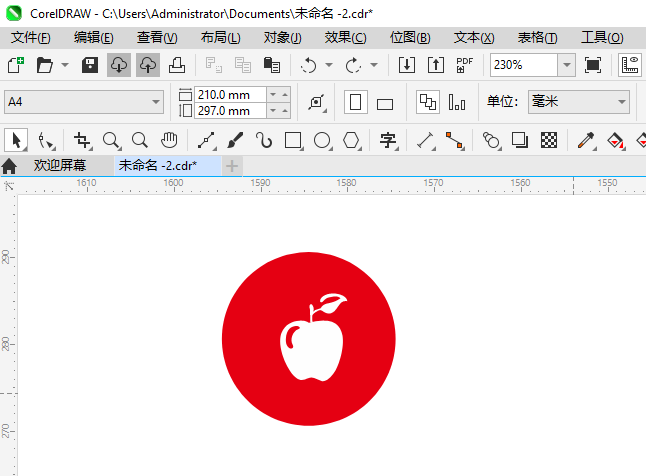The image size is (646, 476).
Task: Click the page width 210.0 mm field
Action: click(x=230, y=95)
